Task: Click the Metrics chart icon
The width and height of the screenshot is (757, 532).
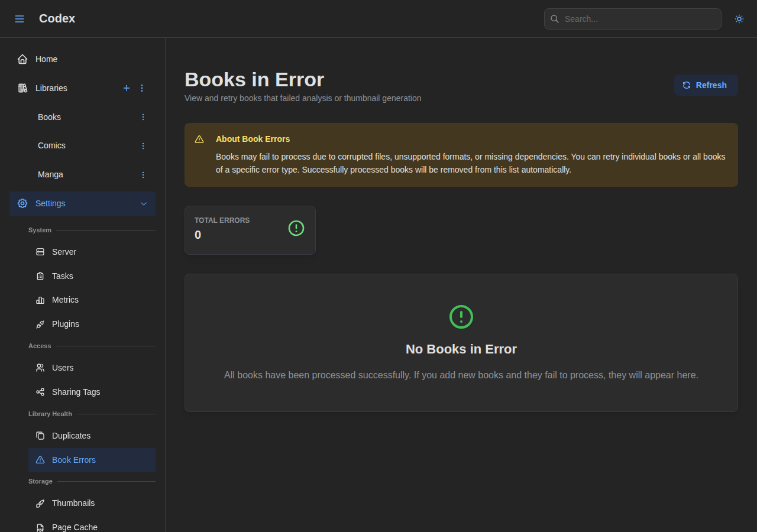Action: 40,300
